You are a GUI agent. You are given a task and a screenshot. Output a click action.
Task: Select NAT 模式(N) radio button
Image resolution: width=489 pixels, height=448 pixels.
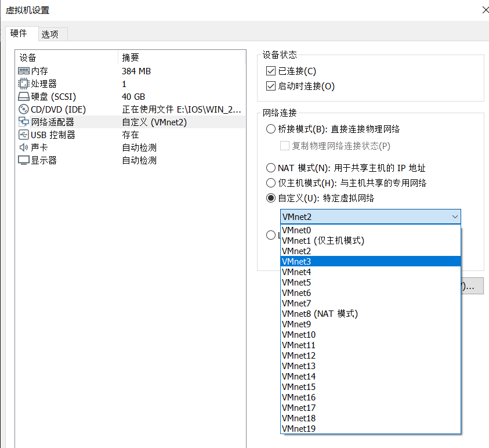pyautogui.click(x=271, y=168)
